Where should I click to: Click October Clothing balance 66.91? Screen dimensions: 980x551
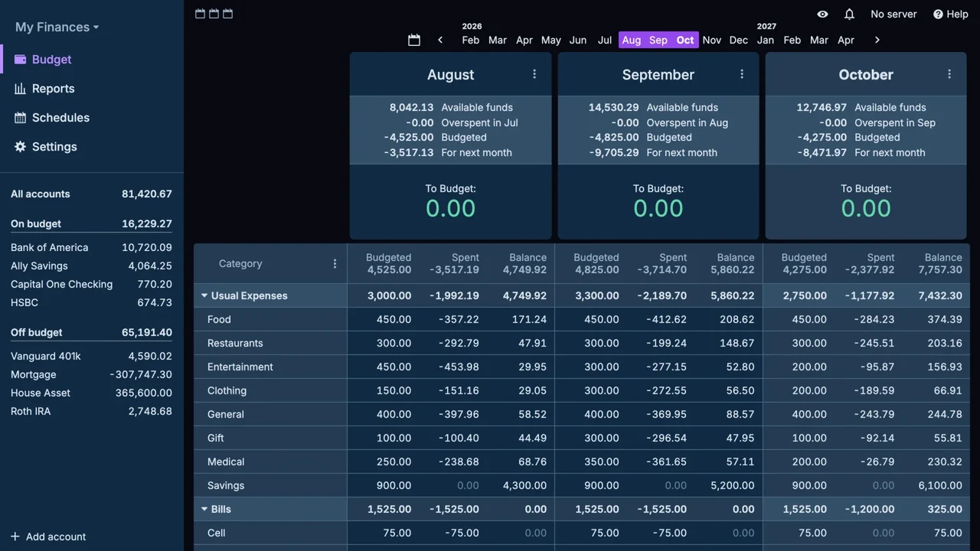[948, 390]
